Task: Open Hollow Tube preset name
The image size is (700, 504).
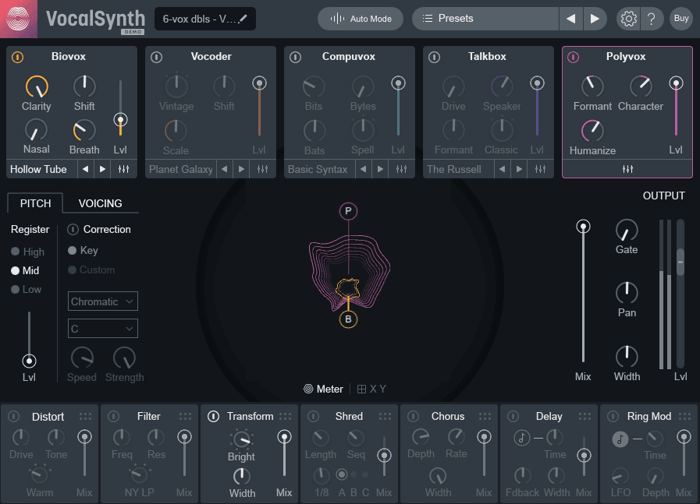Action: [38, 169]
